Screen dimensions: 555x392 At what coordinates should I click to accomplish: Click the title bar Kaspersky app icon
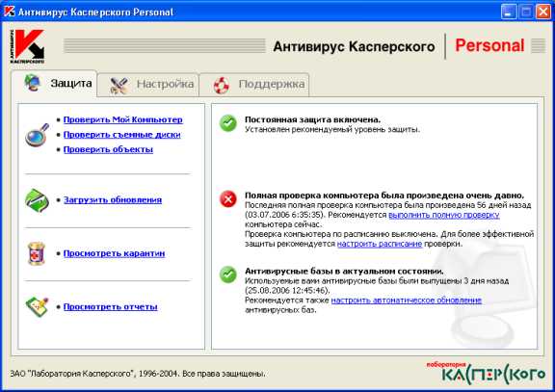pos(10,12)
